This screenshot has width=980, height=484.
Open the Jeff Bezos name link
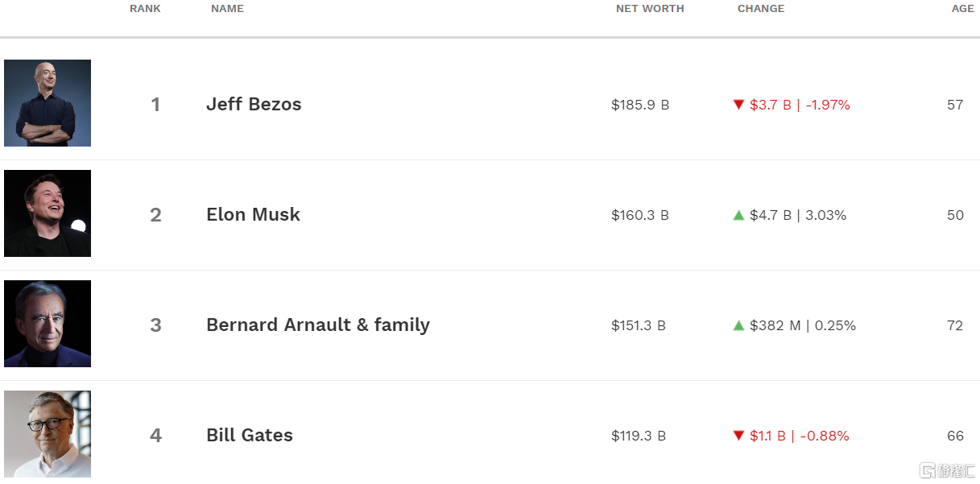tap(254, 105)
